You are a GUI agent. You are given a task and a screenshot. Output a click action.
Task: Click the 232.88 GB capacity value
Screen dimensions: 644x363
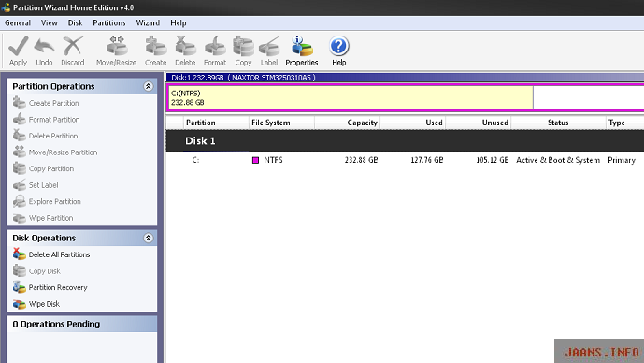[361, 160]
